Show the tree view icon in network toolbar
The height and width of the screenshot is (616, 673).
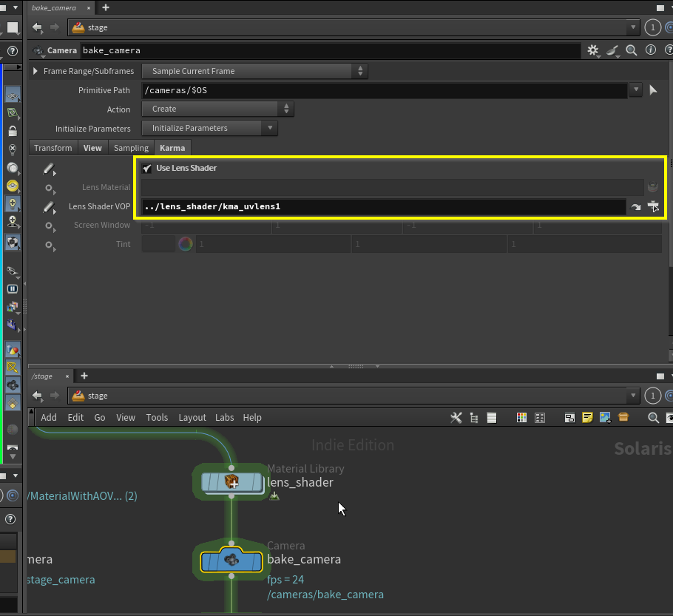coord(474,418)
